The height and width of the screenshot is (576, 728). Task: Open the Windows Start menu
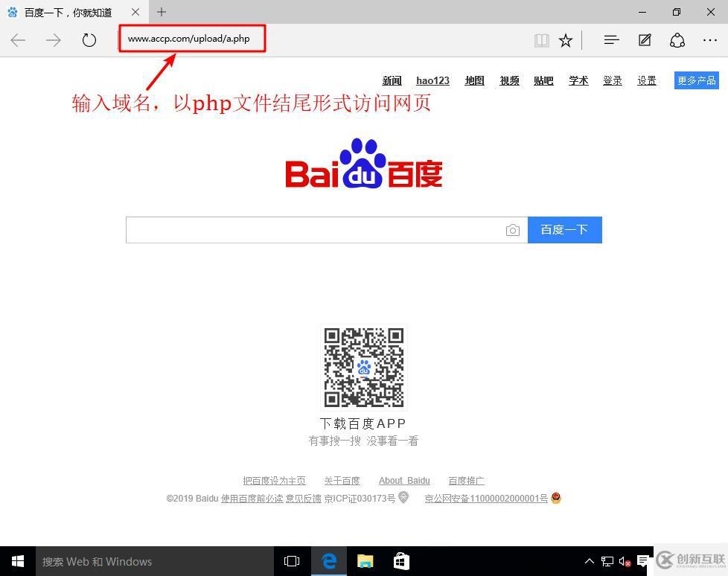tap(18, 562)
